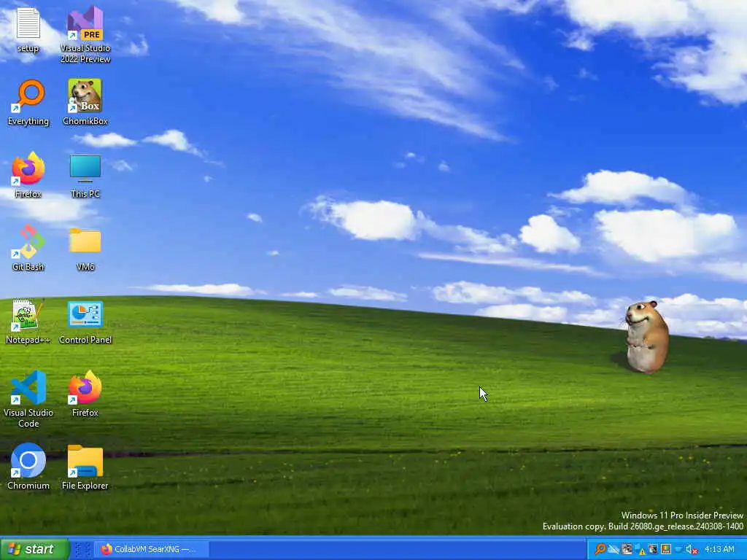Open the setup text file icon

(x=28, y=29)
